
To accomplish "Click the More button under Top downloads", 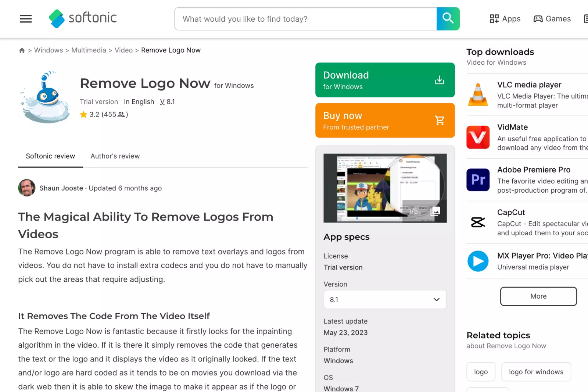I will click(538, 296).
